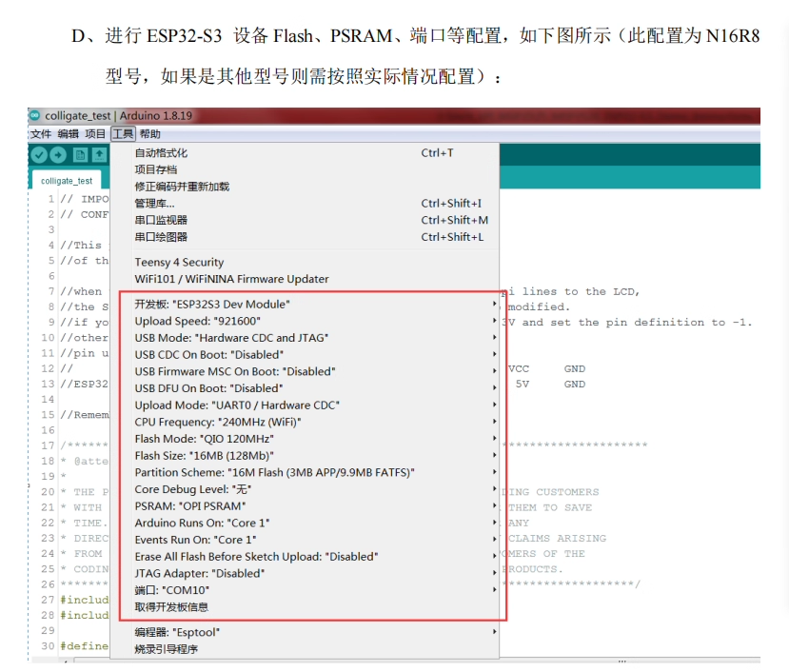Expand JTAG Adapter Disabled submenu

pyautogui.click(x=305, y=573)
